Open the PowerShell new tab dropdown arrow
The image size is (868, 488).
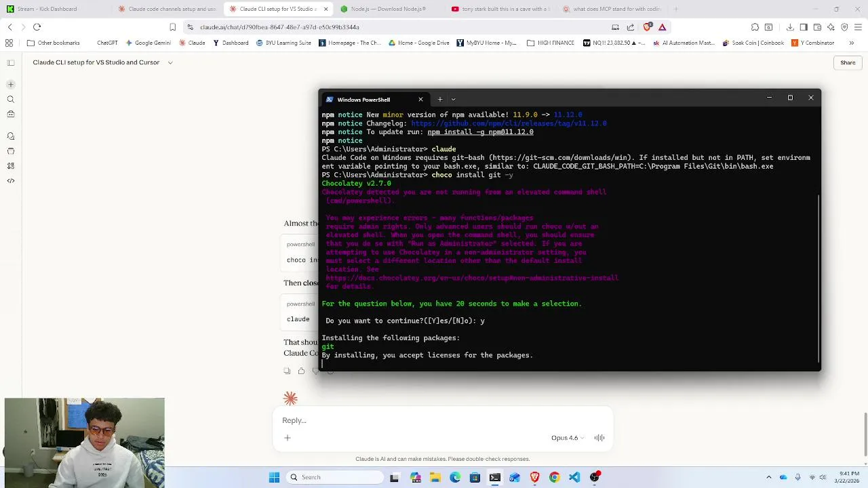[454, 100]
